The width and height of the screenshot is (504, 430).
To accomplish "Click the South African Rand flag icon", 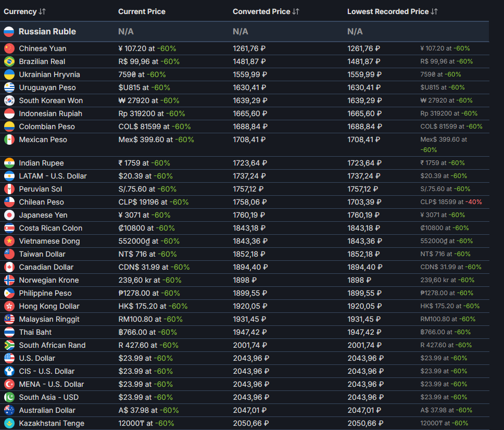I will (9, 345).
